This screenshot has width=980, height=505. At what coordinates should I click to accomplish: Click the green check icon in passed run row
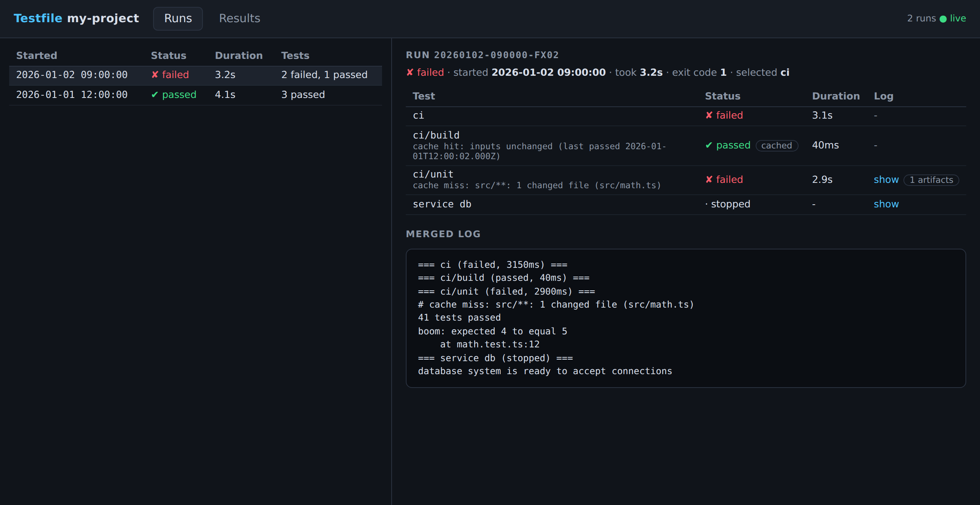155,95
